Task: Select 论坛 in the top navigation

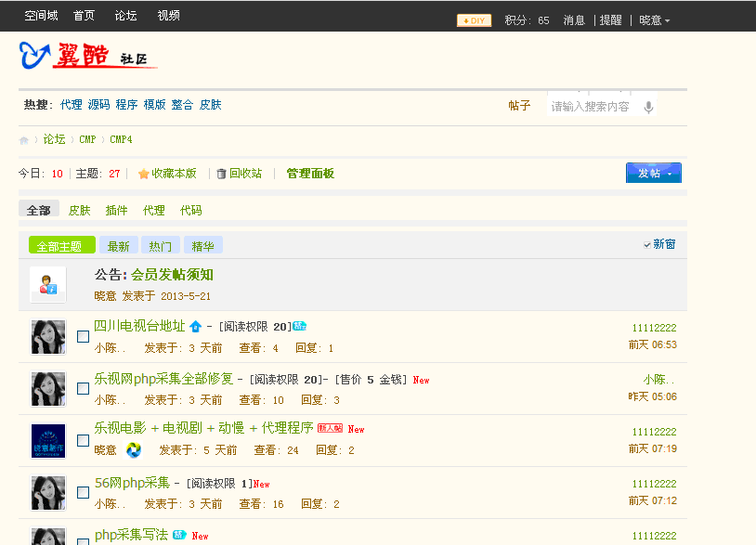Action: 125,15
